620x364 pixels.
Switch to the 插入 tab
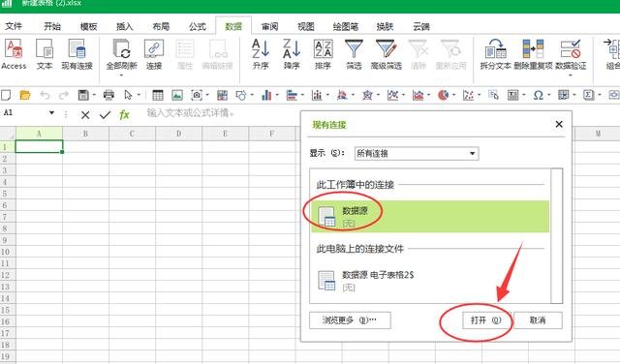coord(125,26)
